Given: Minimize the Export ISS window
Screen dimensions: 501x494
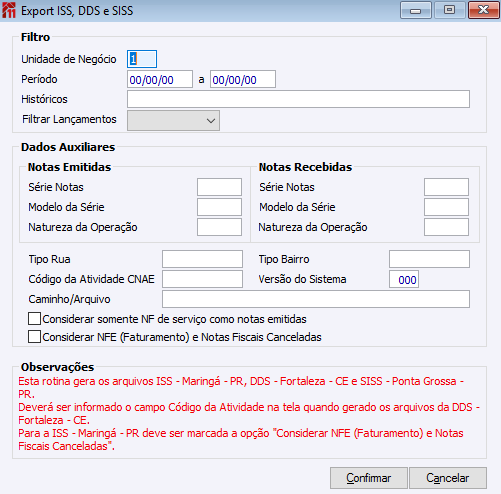Looking at the screenshot, I should point(416,10).
